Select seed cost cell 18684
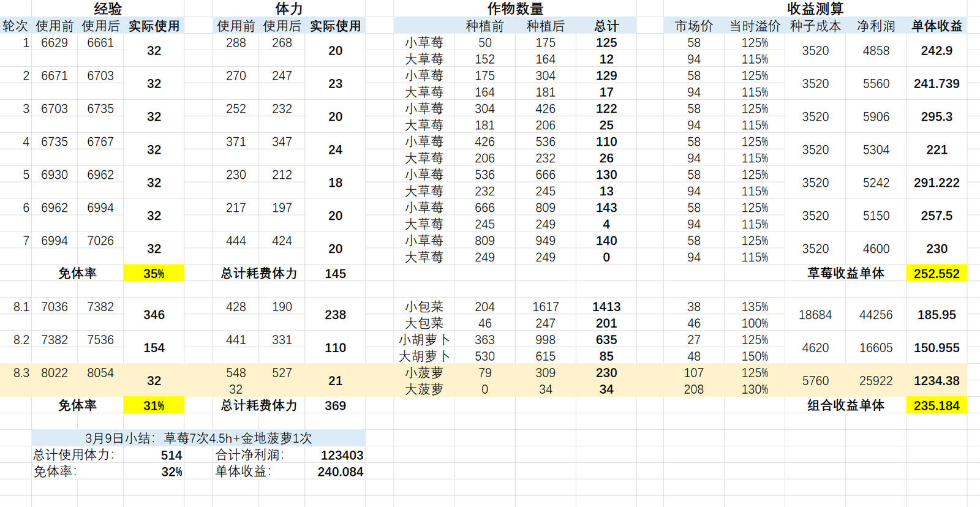 (x=815, y=314)
